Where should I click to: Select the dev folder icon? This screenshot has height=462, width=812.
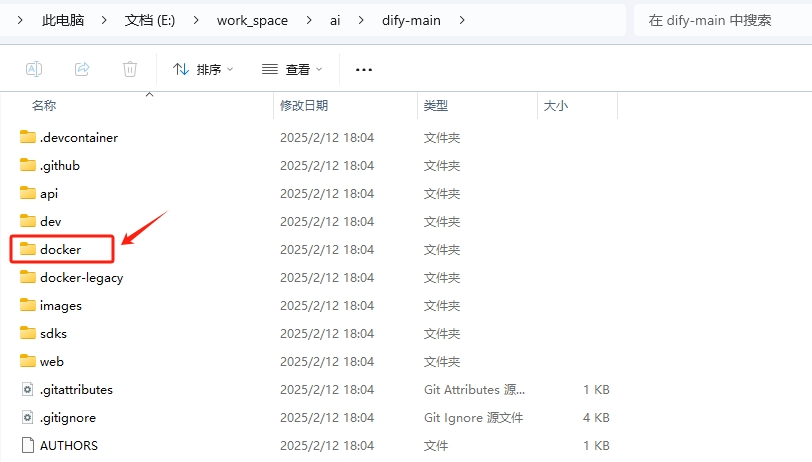pyautogui.click(x=27, y=221)
